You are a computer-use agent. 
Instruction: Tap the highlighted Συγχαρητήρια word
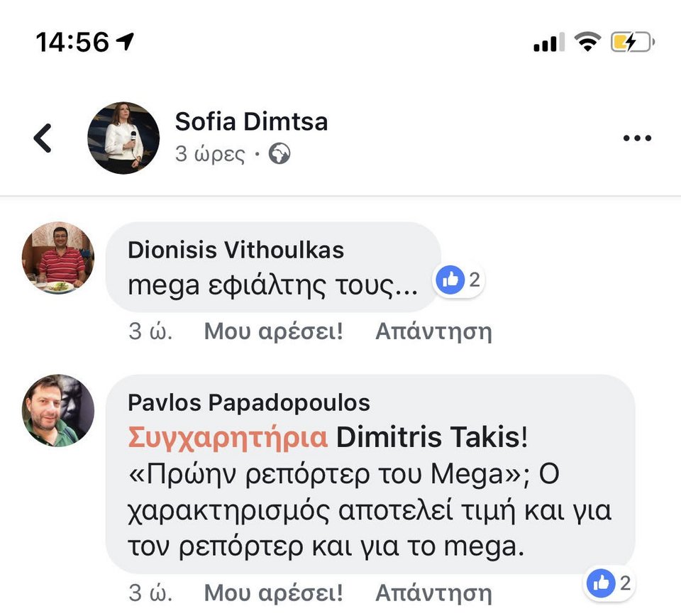(228, 437)
